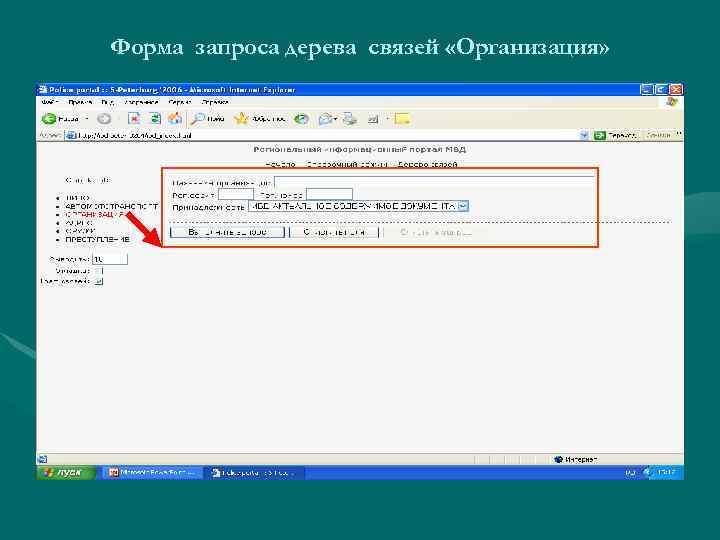This screenshot has width=720, height=540.
Task: Click the Refresh page icon with green arrows
Action: (x=155, y=118)
